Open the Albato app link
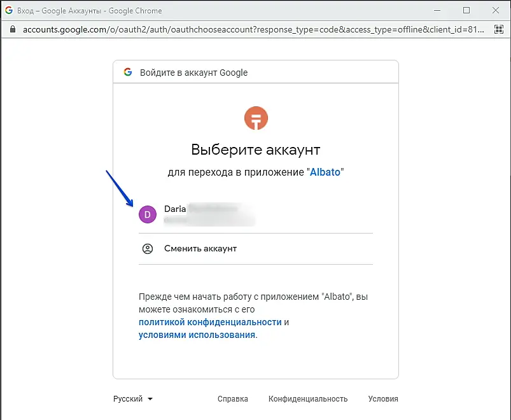 click(325, 172)
